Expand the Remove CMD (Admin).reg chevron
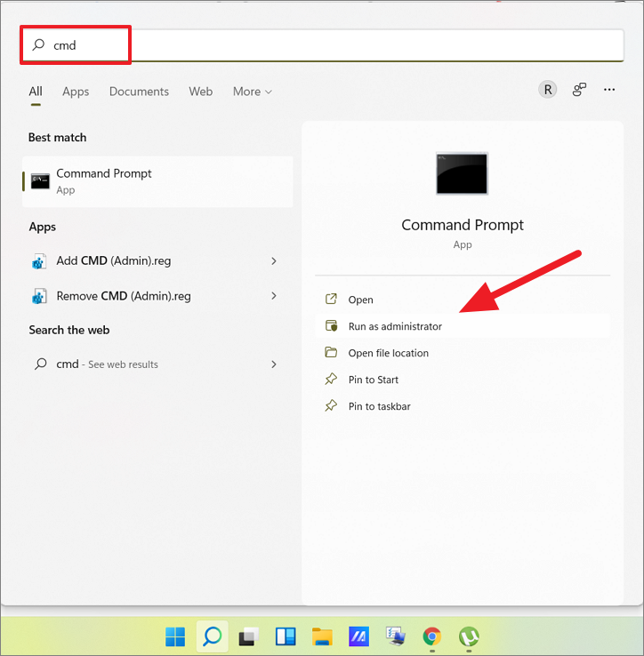This screenshot has height=656, width=644. [274, 296]
